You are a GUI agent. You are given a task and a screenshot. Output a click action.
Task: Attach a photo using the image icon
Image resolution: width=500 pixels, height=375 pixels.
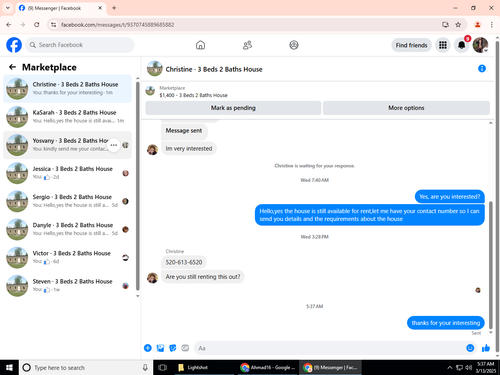pyautogui.click(x=160, y=348)
